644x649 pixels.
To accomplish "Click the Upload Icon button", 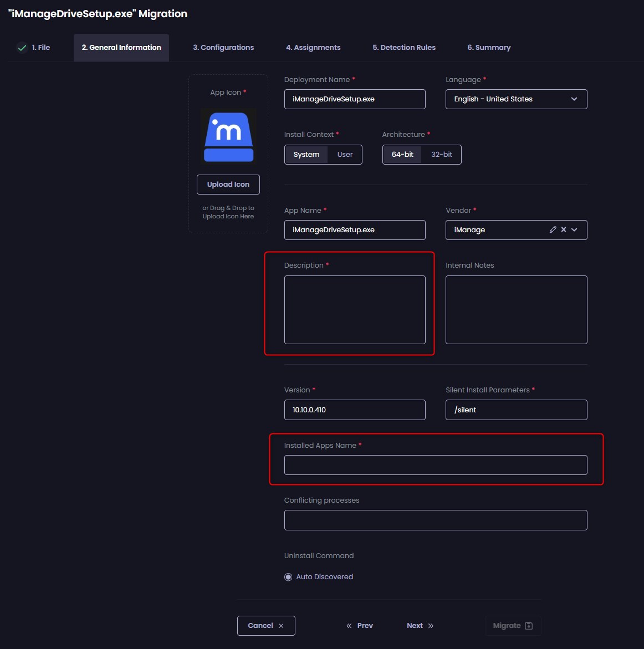I will (228, 184).
